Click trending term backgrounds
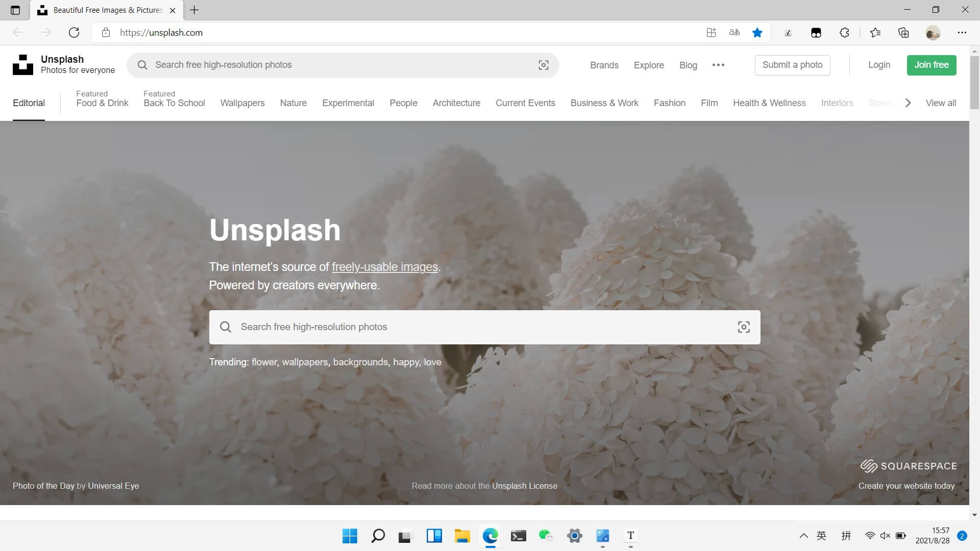Image resolution: width=980 pixels, height=551 pixels. 360,362
